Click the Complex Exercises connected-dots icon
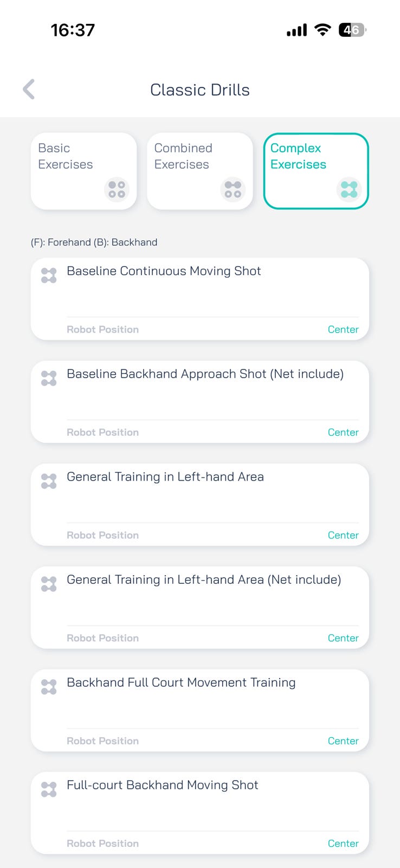400x868 pixels. [349, 189]
